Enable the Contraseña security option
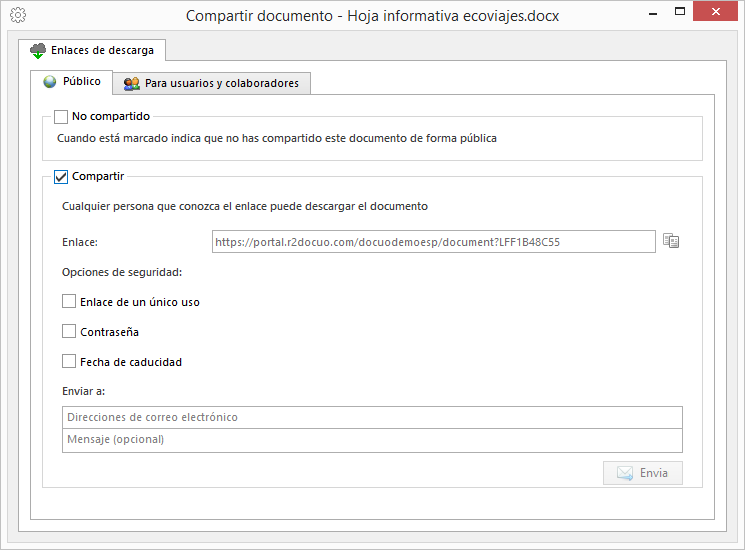 (x=69, y=331)
